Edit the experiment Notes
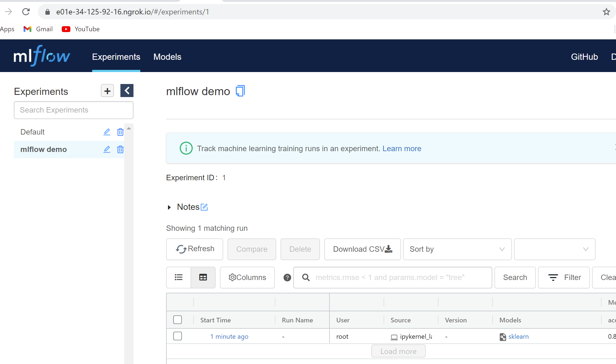Screen dimensions: 616x364 point(204,207)
